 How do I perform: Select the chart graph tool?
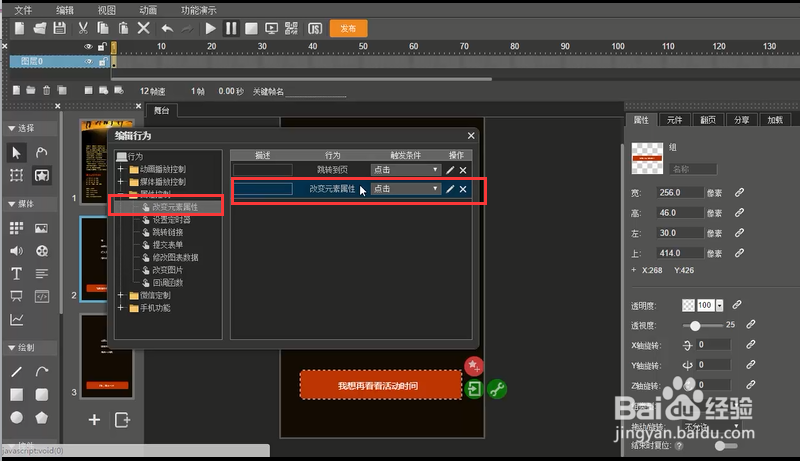tap(16, 320)
